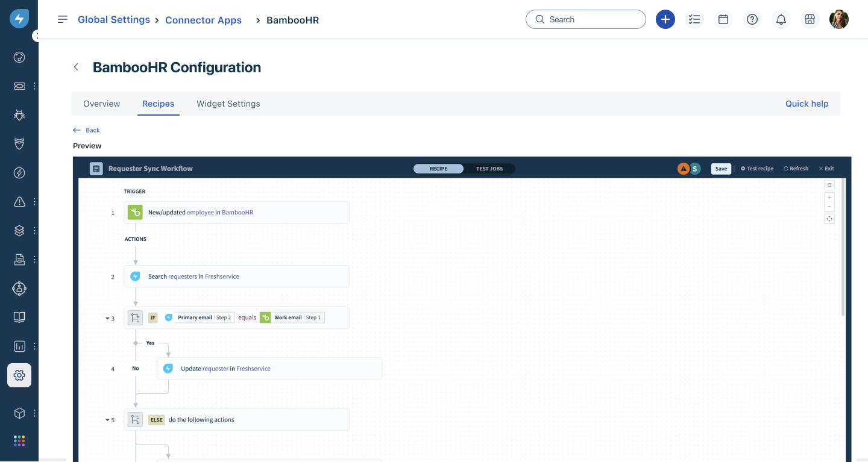This screenshot has height=462, width=868.
Task: Open more options dots beside purchase document icon
Action: 34,260
